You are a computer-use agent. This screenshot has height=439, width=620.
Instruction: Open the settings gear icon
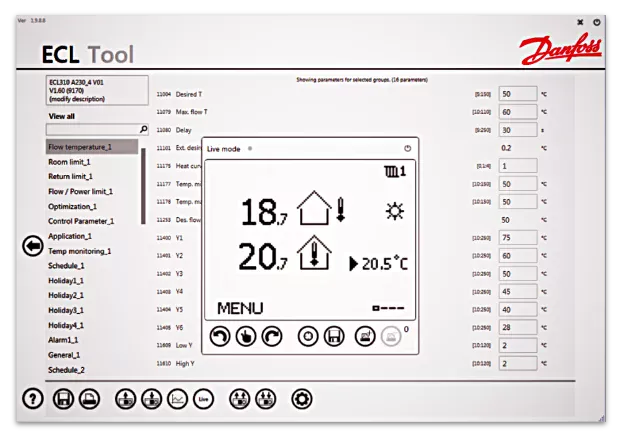point(302,399)
